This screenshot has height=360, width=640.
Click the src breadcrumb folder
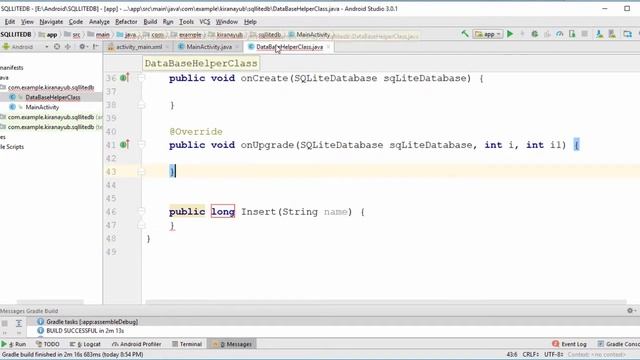73,35
